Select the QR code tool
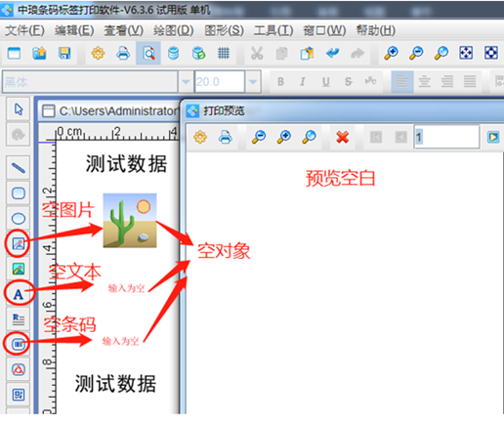The height and width of the screenshot is (425, 504). (x=19, y=395)
